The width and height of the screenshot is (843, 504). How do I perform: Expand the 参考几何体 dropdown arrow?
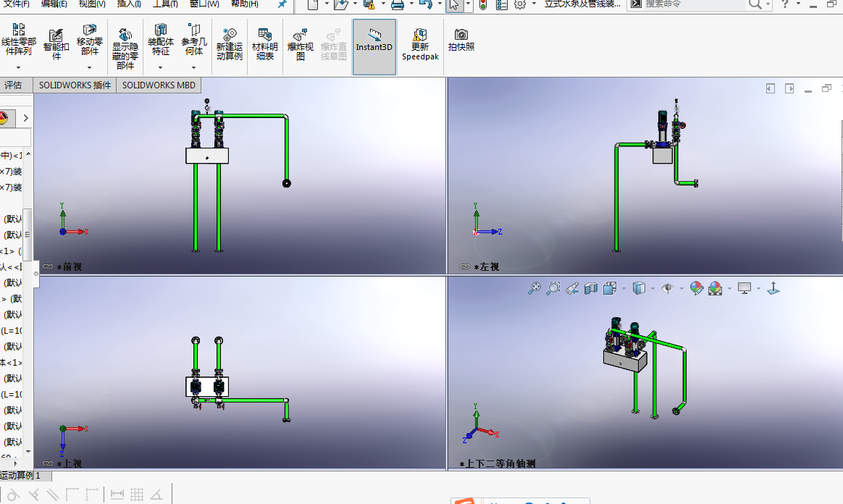click(193, 67)
